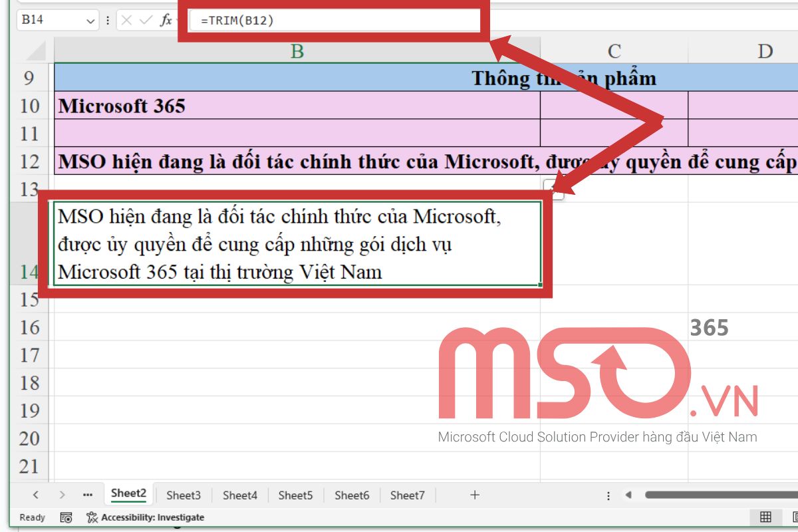
Task: Go to previous sheet tabs arrow
Action: (35, 495)
